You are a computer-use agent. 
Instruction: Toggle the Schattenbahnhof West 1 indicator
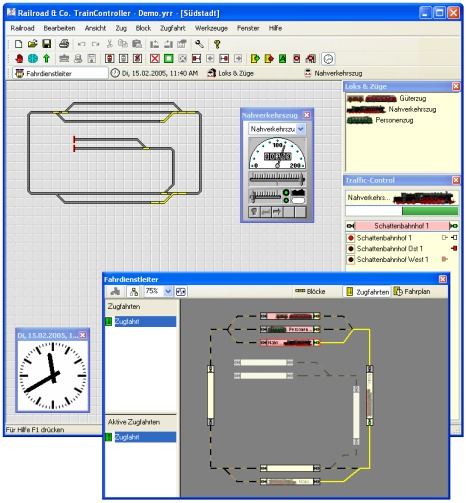(x=351, y=259)
